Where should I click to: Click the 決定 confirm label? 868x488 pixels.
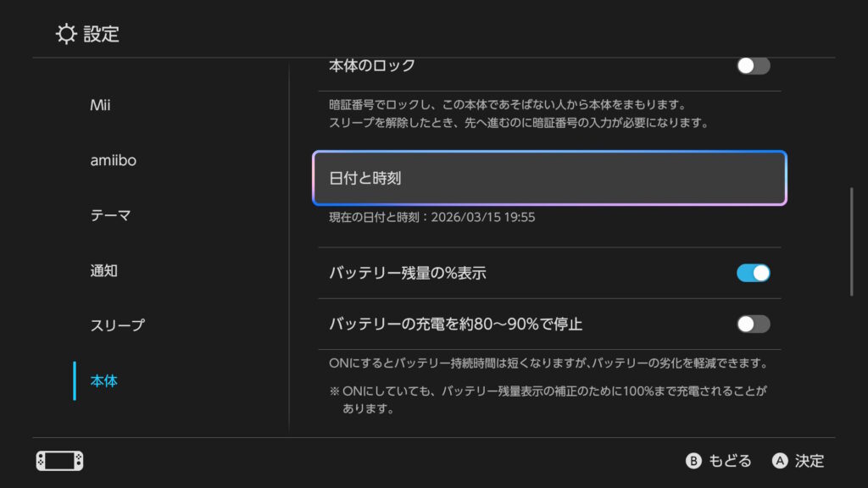(810, 461)
